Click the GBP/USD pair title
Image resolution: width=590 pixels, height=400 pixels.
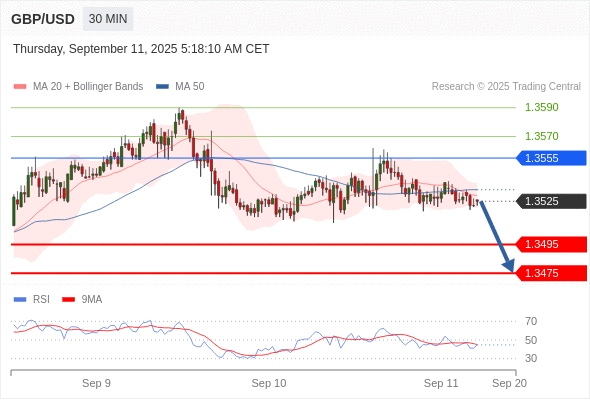[x=43, y=19]
